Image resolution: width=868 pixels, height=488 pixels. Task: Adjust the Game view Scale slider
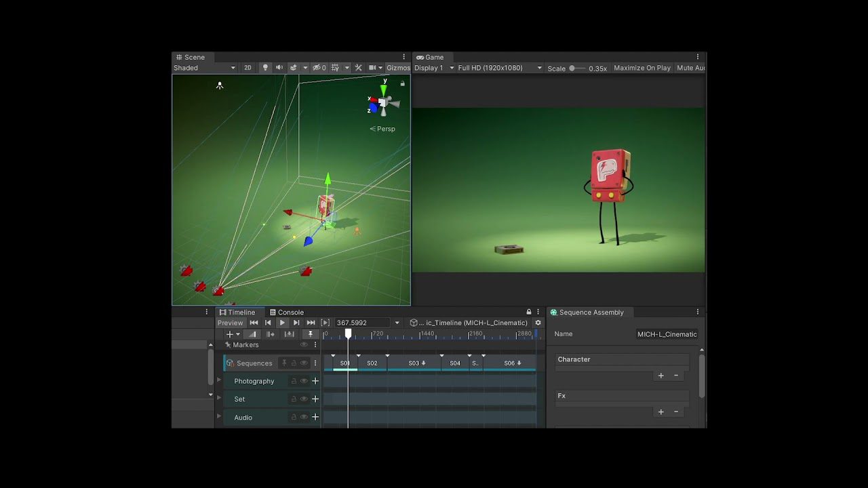577,68
